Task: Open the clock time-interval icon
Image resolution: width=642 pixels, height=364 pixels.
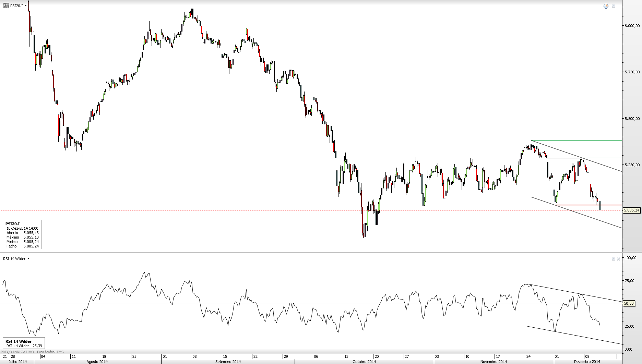Action: [606, 6]
